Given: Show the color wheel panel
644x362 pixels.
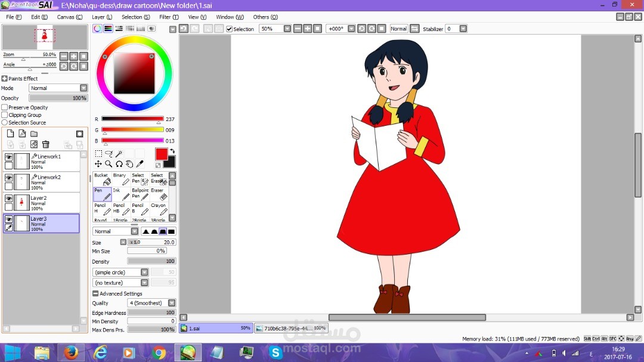Looking at the screenshot, I should [x=97, y=29].
